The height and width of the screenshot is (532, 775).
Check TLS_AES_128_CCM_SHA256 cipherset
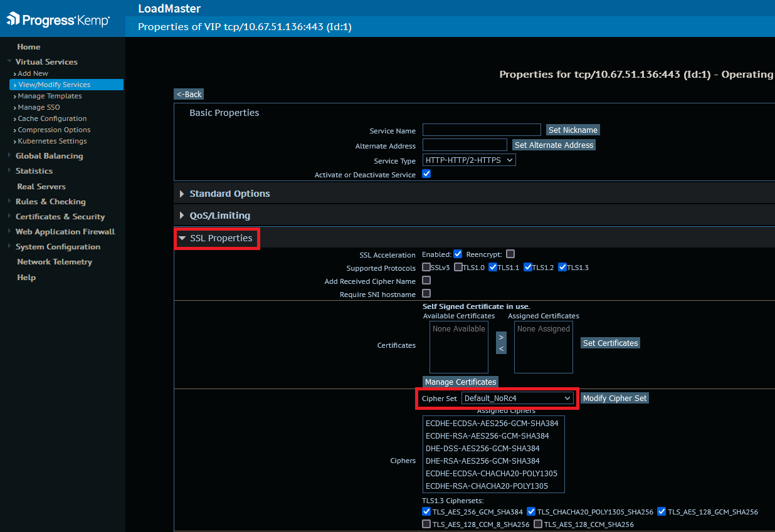[538, 524]
